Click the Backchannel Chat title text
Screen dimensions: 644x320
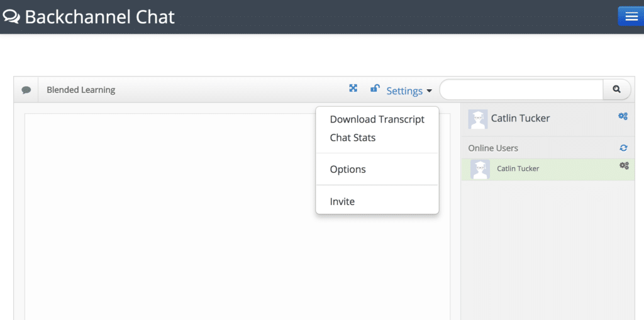(x=100, y=17)
